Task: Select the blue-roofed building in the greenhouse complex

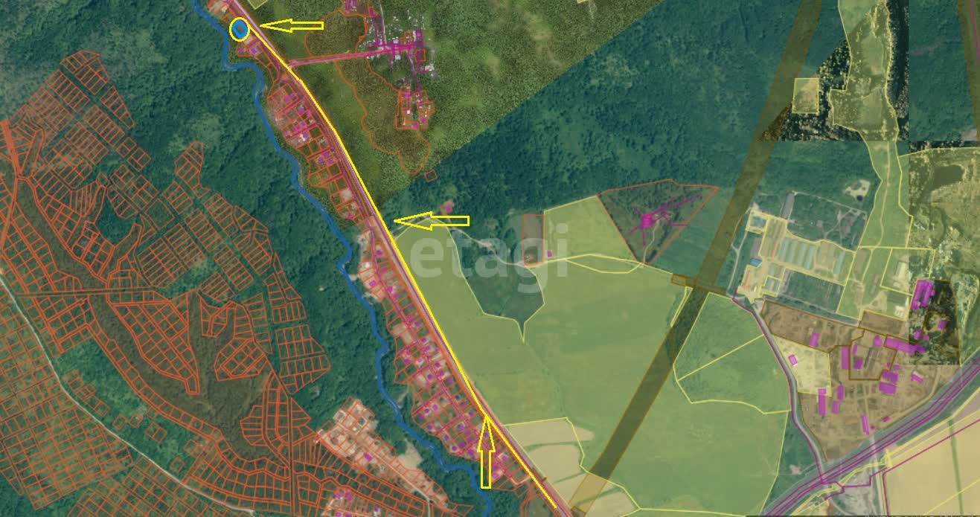Action: coord(756,262)
